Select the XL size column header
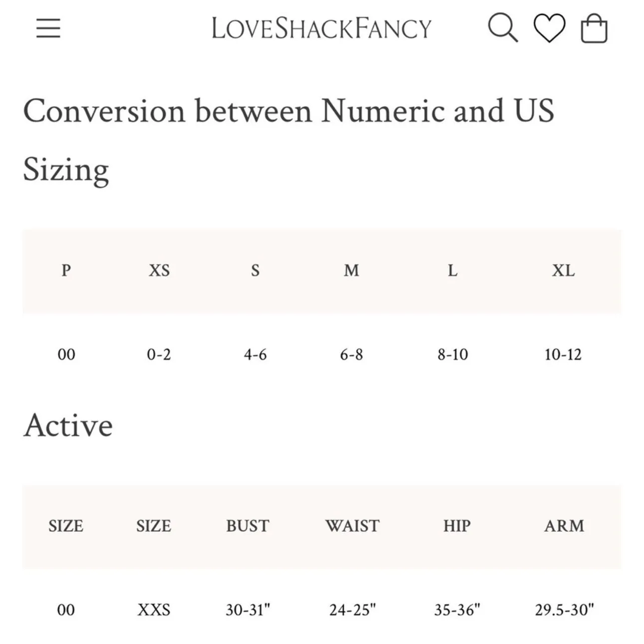Image resolution: width=644 pixels, height=644 pixels. (563, 271)
